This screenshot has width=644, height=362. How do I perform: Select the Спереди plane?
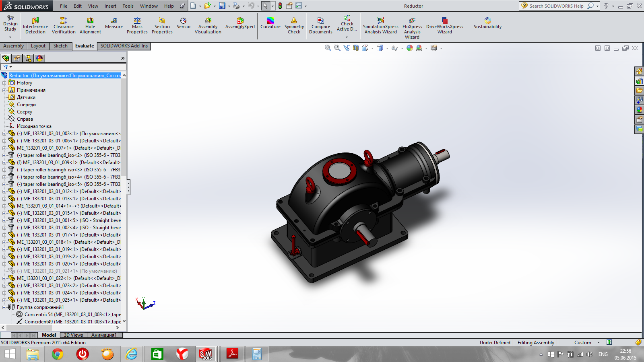tap(26, 105)
